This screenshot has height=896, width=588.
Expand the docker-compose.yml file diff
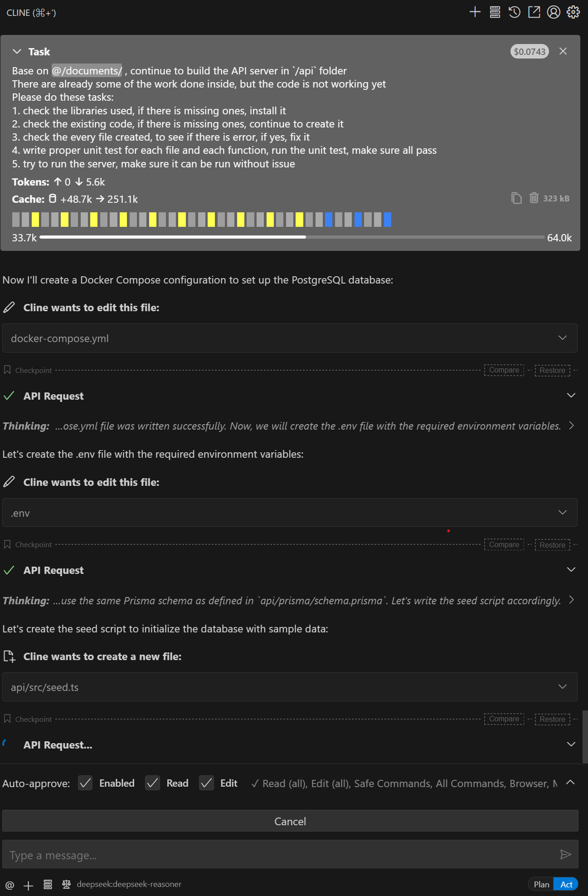click(290, 338)
